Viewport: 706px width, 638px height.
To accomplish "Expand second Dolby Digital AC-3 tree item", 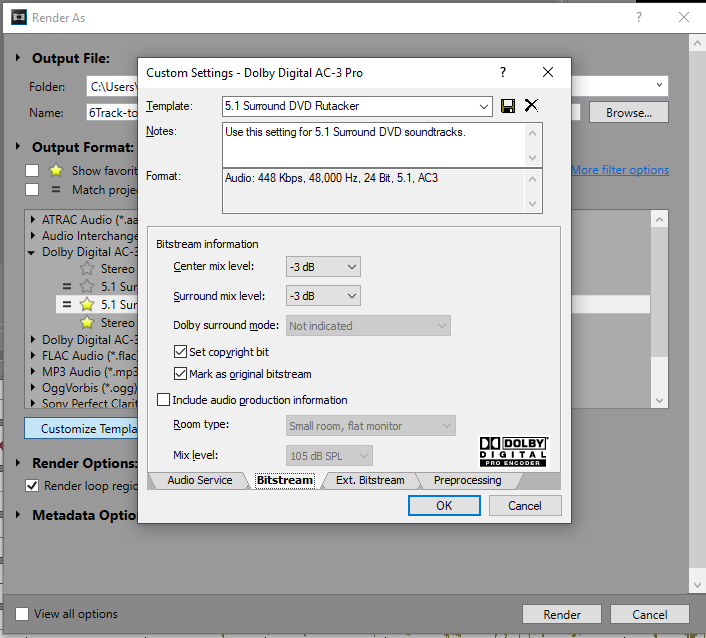I will pos(32,339).
